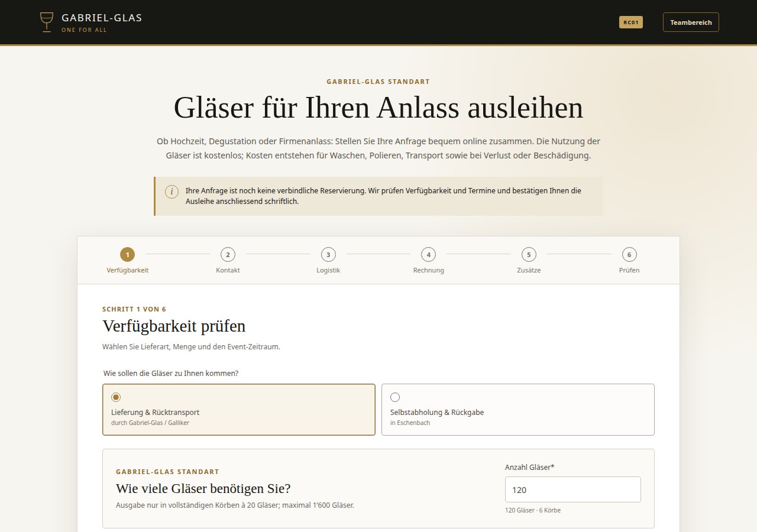
Task: Focus the Anzahl Gläser input field
Action: [573, 489]
